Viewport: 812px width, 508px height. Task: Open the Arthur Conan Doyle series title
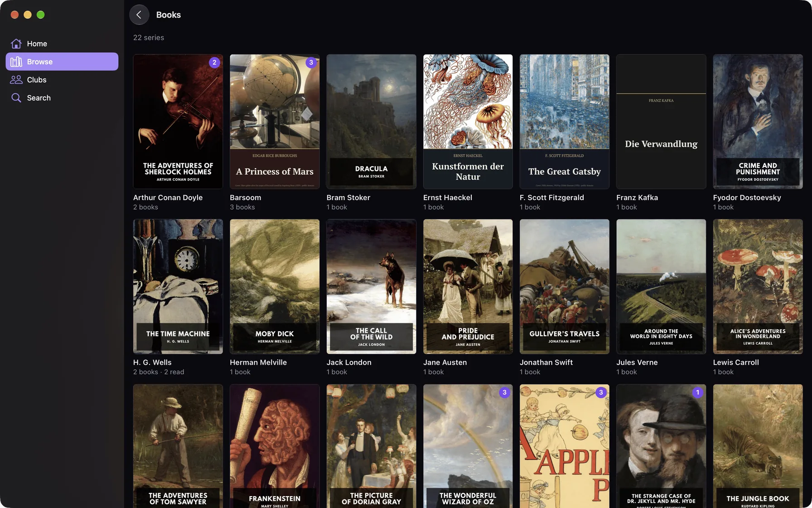click(x=168, y=198)
